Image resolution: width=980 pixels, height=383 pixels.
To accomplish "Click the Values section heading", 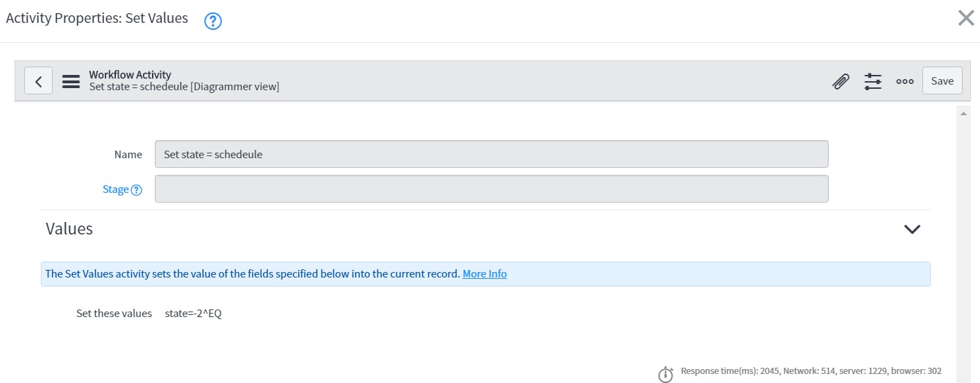I will tap(69, 229).
